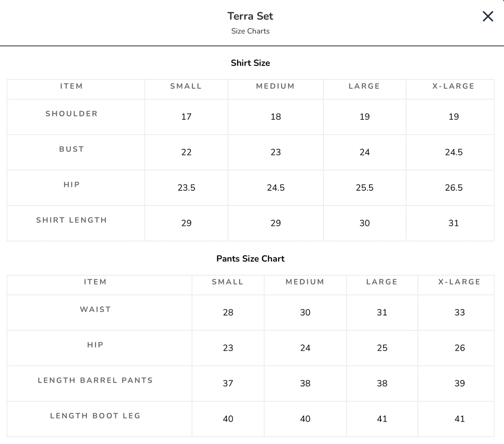The width and height of the screenshot is (504, 444).
Task: Click the MEDIUM header in pants table
Action: pos(305,282)
